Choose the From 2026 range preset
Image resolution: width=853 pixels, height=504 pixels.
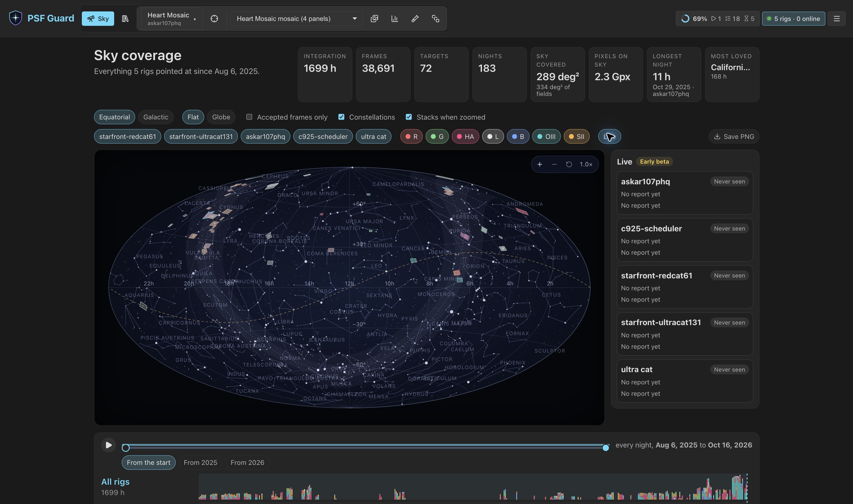click(247, 463)
